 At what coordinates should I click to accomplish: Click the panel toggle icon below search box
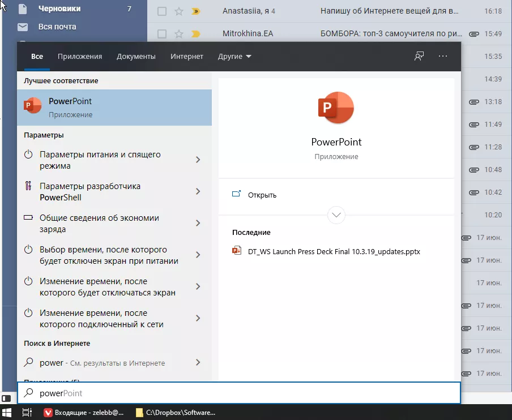tap(6, 398)
